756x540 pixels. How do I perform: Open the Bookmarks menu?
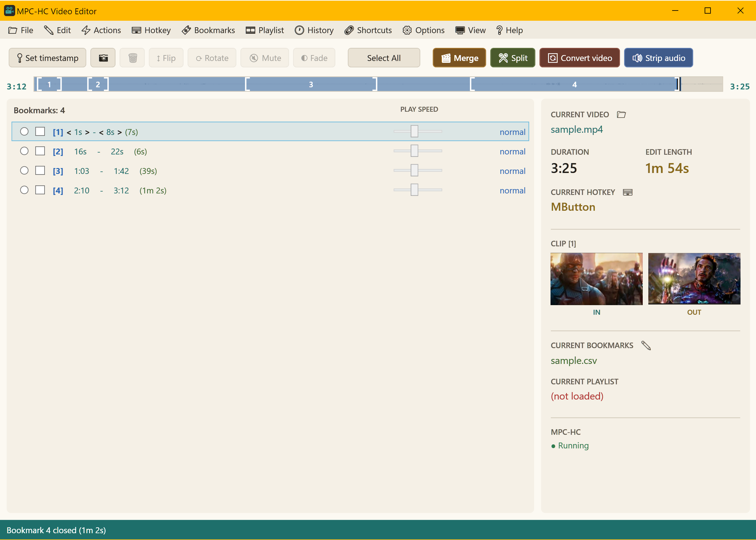(x=208, y=30)
